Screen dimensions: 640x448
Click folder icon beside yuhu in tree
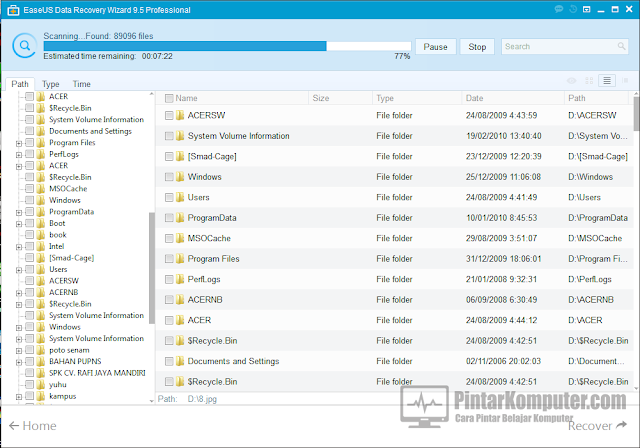[x=40, y=384]
